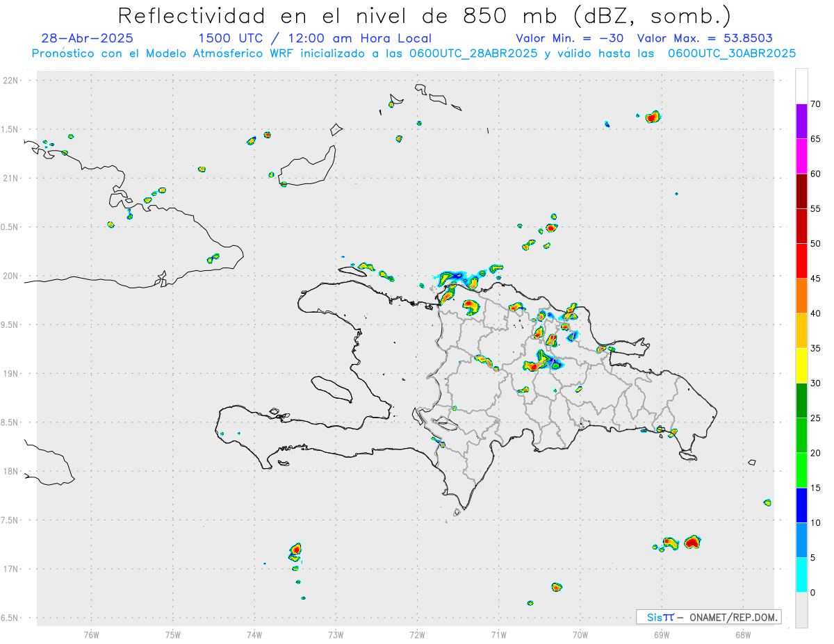Viewport: 834px width, 644px height.
Task: Click the orange 40-45 dBZ legend swatch
Action: [x=801, y=296]
